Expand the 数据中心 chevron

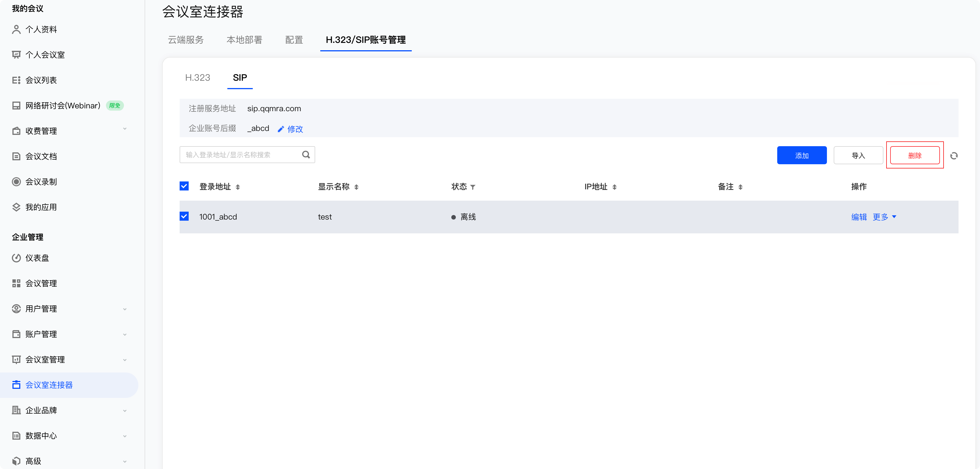coord(125,436)
